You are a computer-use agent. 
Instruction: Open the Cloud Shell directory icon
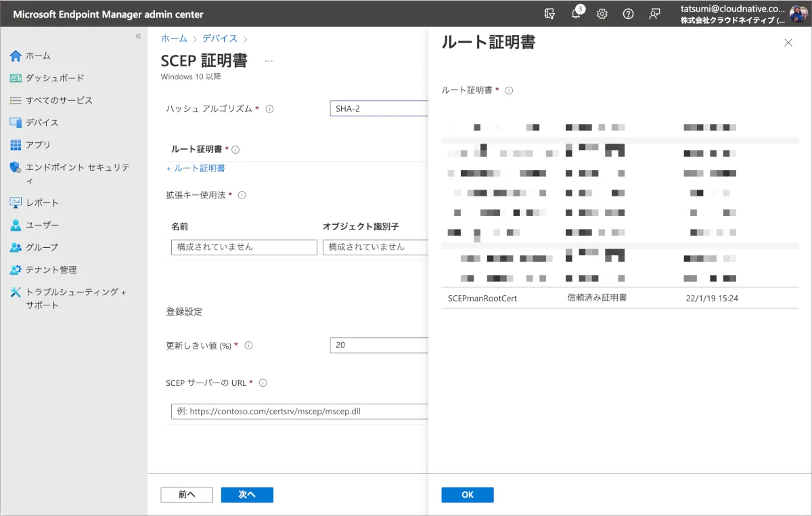tap(549, 14)
